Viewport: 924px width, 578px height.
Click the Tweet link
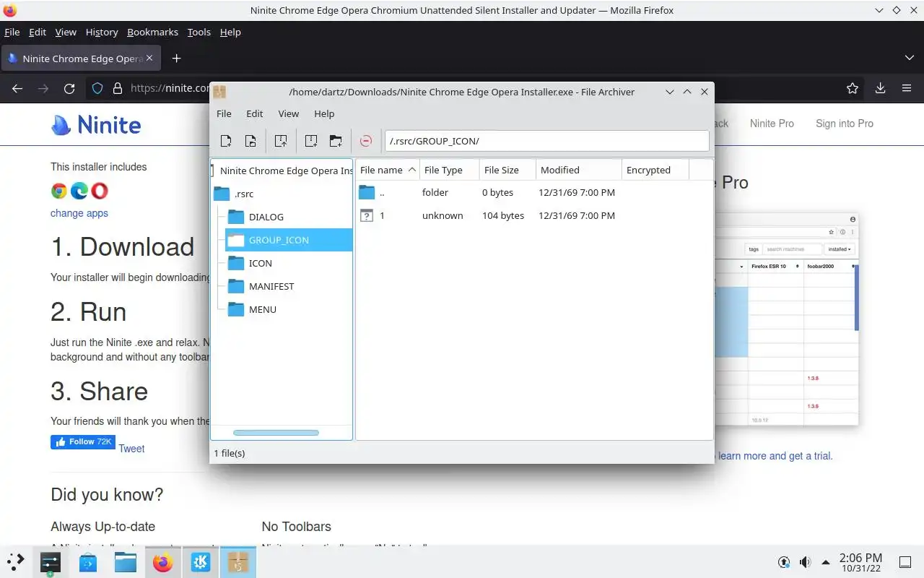coord(131,449)
